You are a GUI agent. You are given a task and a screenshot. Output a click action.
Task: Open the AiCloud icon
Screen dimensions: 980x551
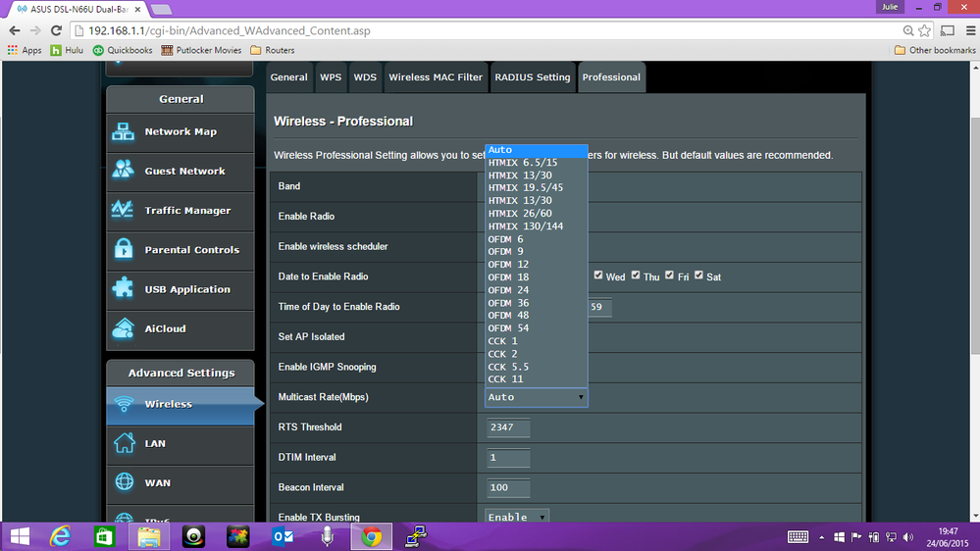pos(124,328)
